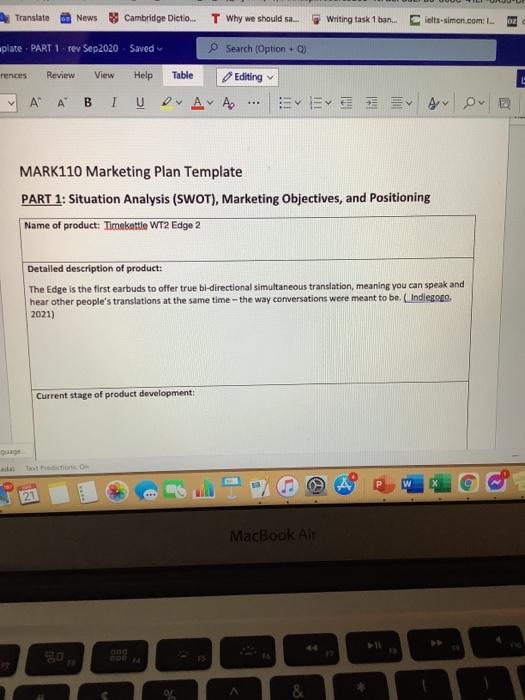
Task: Open FaceTime from the Dock
Action: coord(175,490)
